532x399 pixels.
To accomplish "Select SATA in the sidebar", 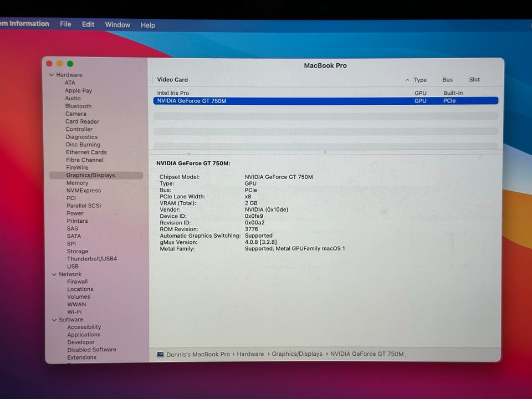I will click(x=74, y=236).
